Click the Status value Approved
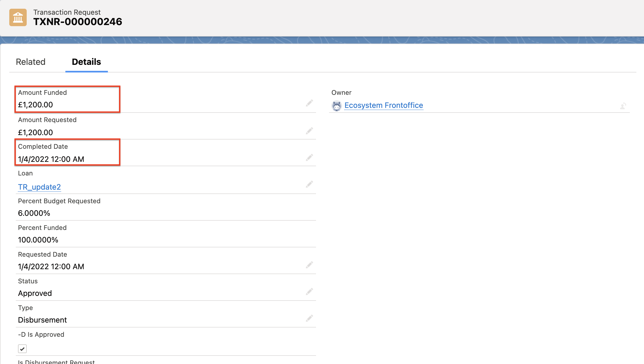 [35, 293]
